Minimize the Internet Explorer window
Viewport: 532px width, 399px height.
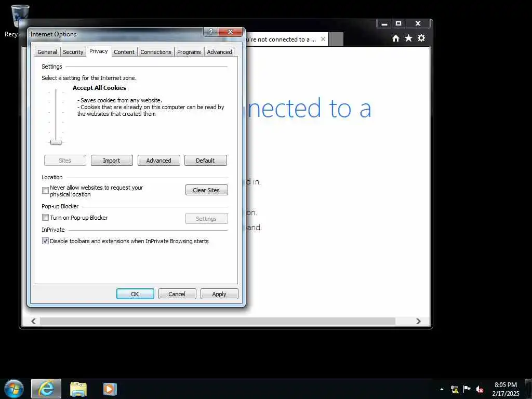384,24
